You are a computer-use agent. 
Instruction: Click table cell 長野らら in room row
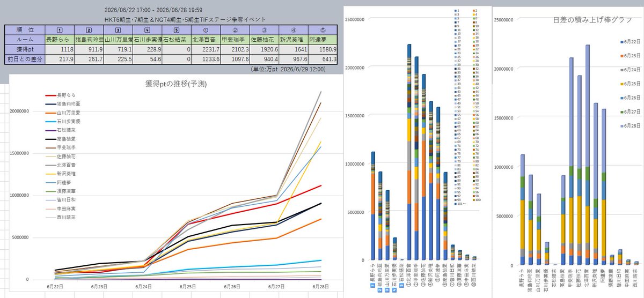[58, 39]
